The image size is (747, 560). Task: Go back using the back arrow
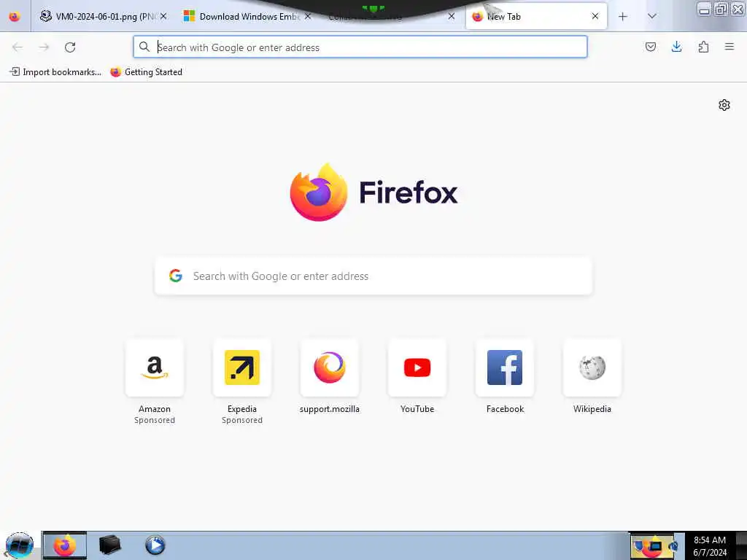click(18, 47)
